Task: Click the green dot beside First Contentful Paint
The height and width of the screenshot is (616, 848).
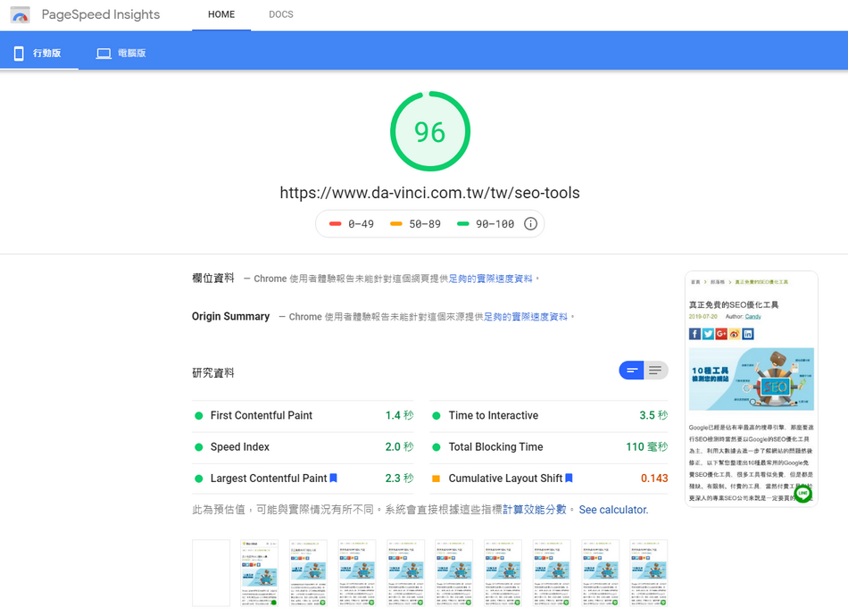Action: tap(198, 415)
